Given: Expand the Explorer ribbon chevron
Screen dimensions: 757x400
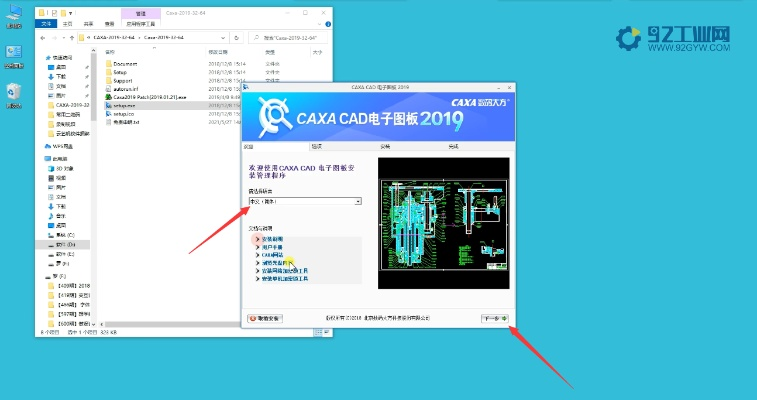Looking at the screenshot, I should coord(320,24).
